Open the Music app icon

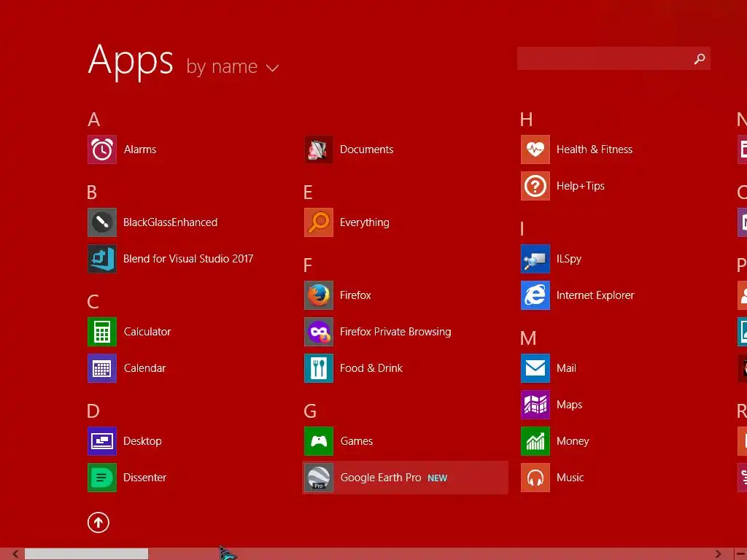[535, 478]
